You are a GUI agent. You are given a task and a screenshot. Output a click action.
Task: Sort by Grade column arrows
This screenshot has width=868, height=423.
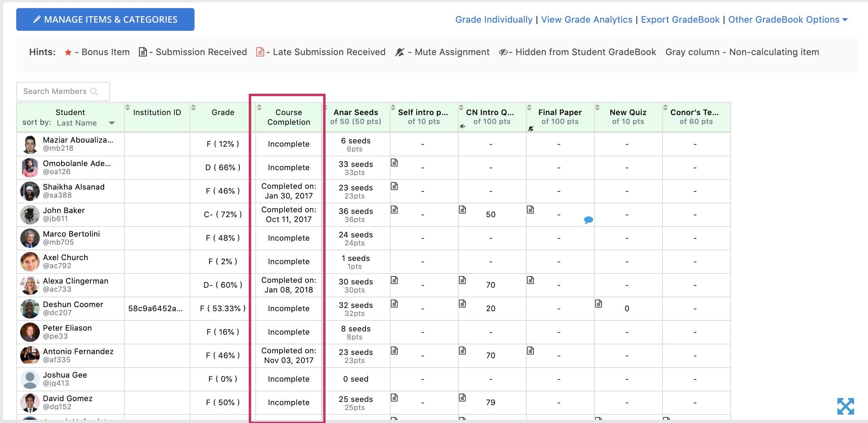pyautogui.click(x=193, y=107)
